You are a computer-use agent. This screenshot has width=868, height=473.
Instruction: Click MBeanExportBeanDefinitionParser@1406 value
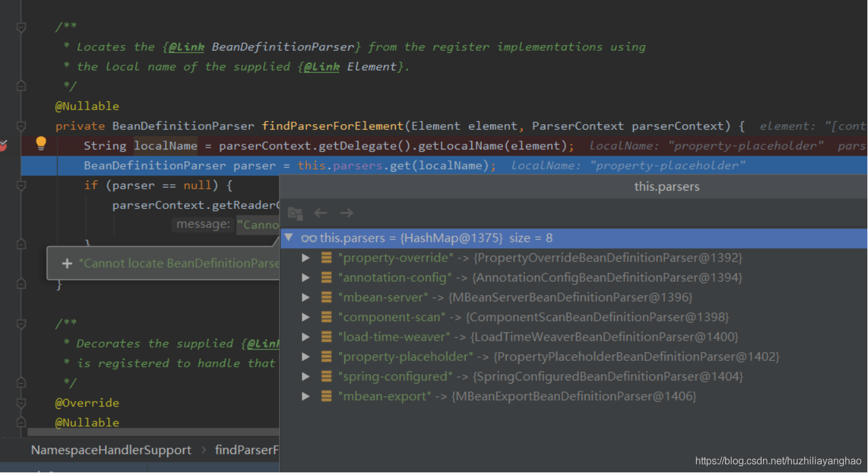(x=573, y=396)
